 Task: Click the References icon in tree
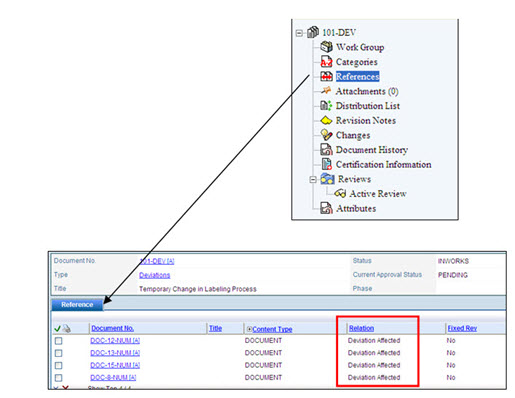tap(326, 76)
